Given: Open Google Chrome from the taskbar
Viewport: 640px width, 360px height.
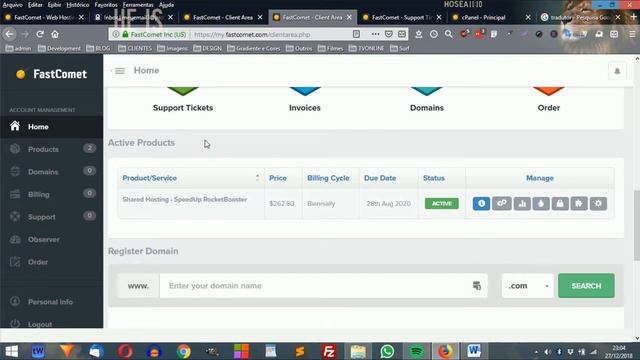Looking at the screenshot, I should [x=184, y=351].
